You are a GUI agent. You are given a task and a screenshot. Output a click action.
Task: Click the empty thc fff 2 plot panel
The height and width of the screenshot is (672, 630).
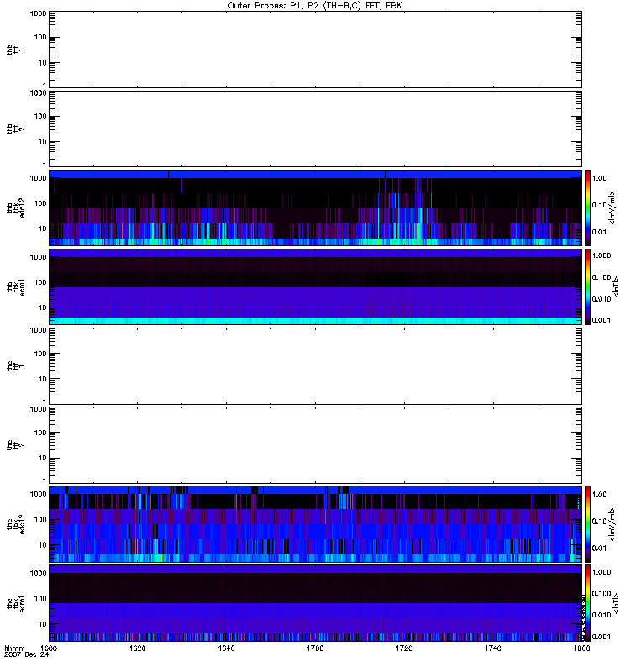coord(315,445)
